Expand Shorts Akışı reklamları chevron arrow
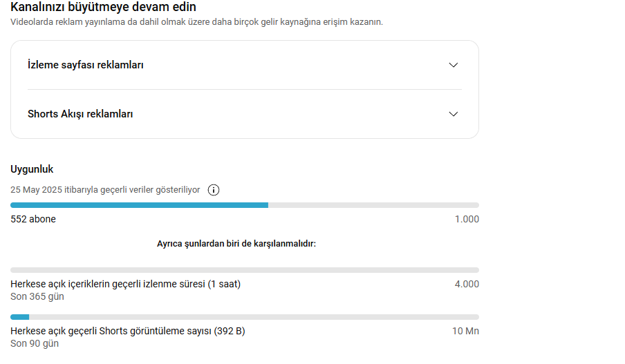 454,114
